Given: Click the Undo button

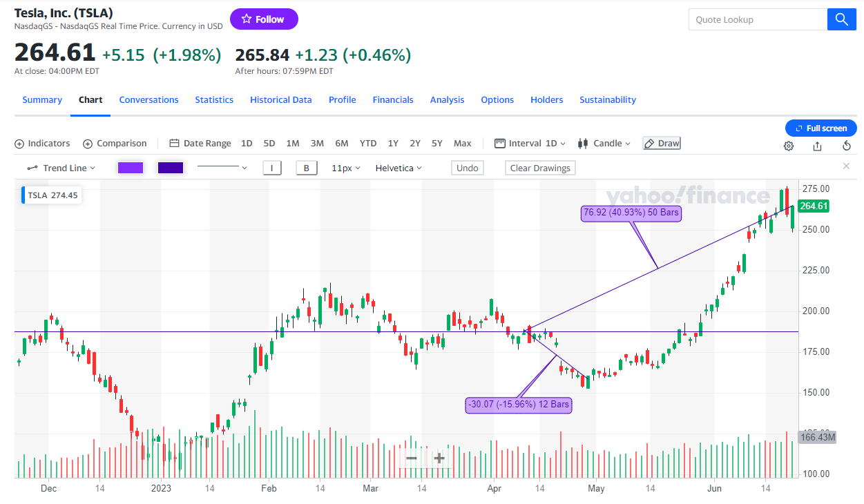Looking at the screenshot, I should tap(468, 168).
